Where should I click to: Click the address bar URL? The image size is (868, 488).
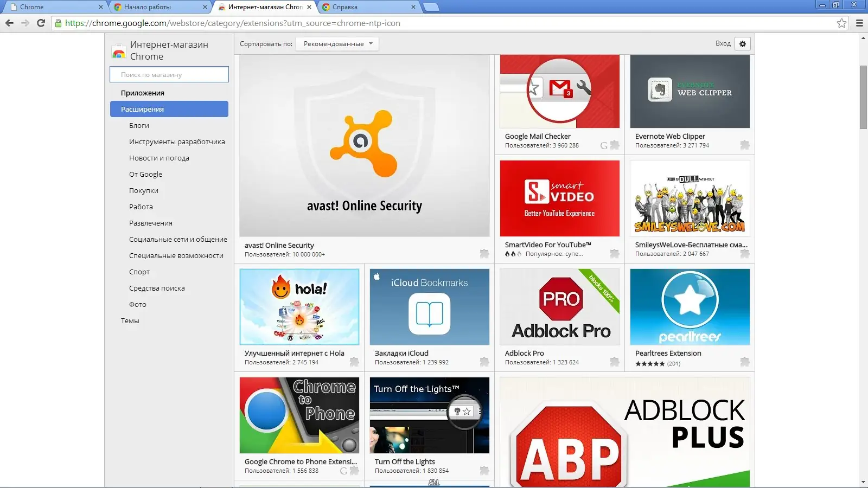pos(233,23)
